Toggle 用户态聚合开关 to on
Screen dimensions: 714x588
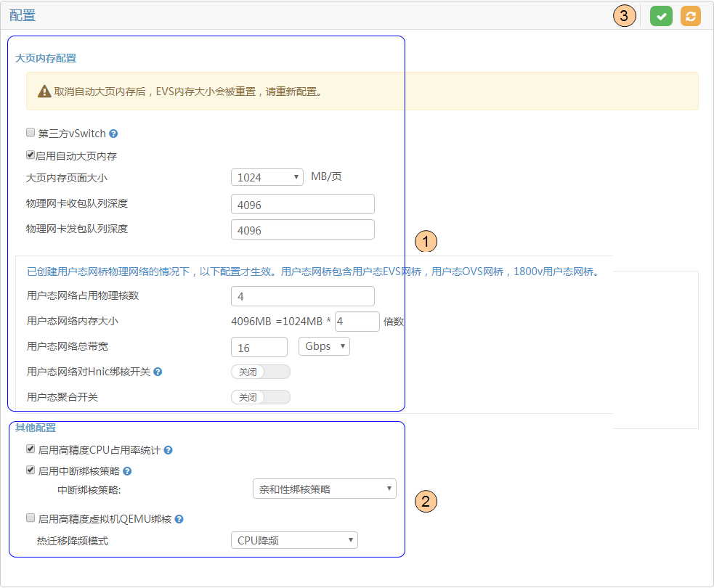(x=260, y=397)
